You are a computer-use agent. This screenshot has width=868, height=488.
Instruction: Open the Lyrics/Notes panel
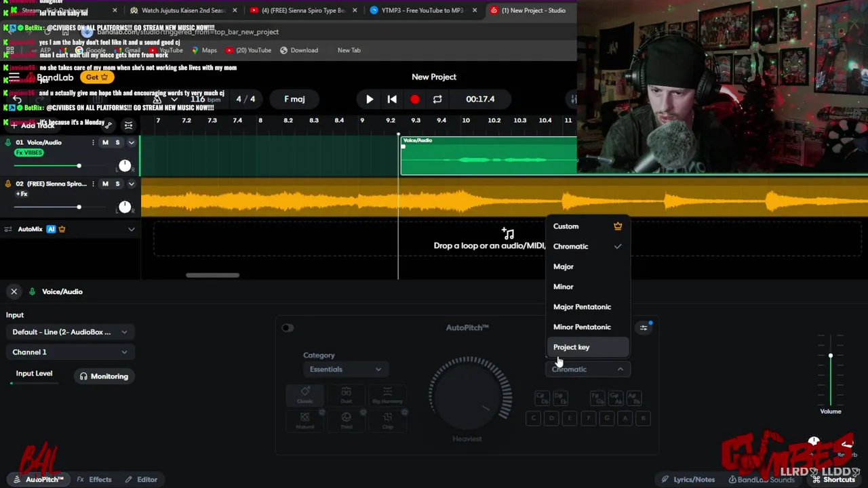tap(688, 479)
